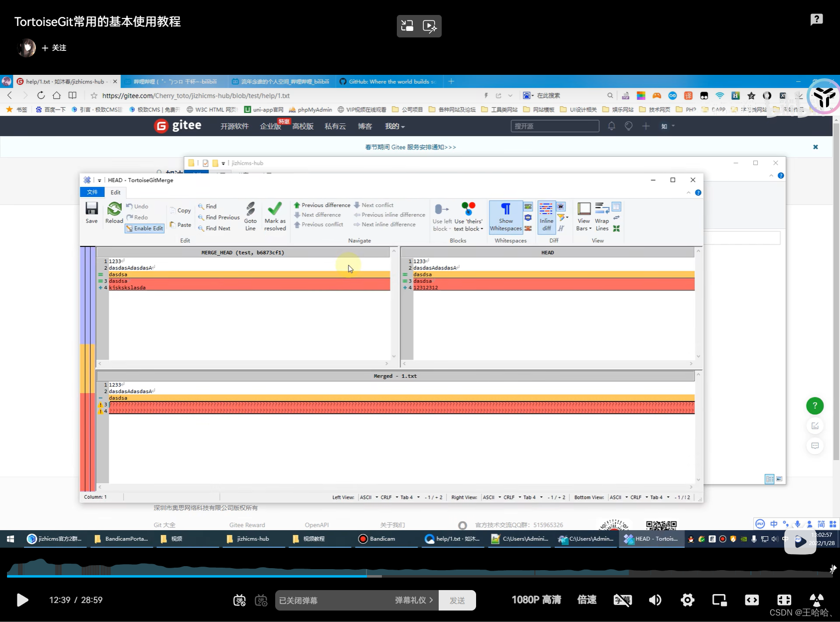Click Next inline difference
The height and width of the screenshot is (622, 840).
384,224
